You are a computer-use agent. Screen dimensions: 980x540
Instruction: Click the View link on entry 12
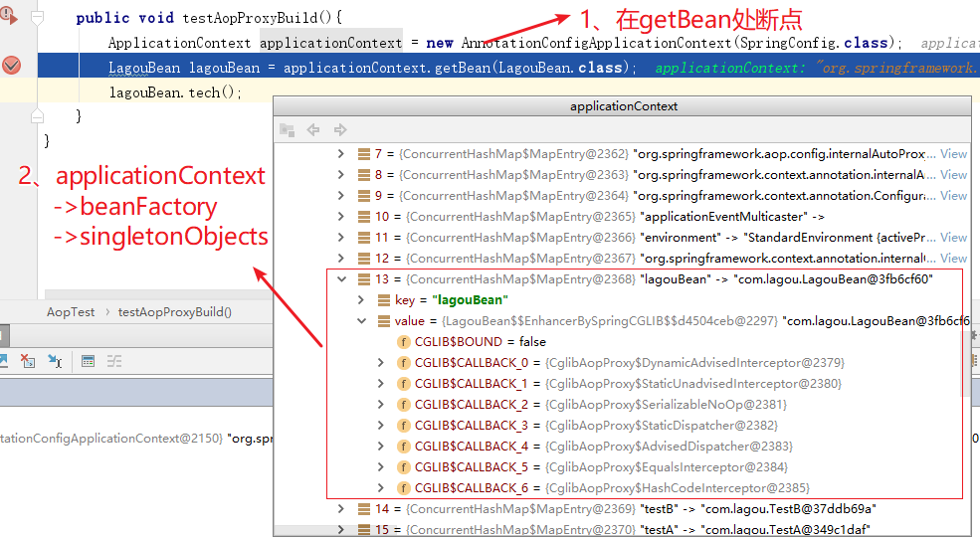point(954,259)
